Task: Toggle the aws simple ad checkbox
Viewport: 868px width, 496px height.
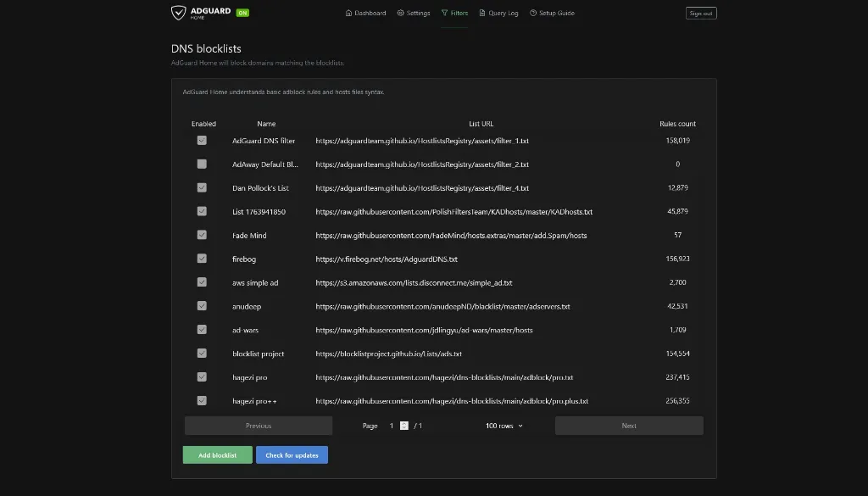Action: coord(202,282)
